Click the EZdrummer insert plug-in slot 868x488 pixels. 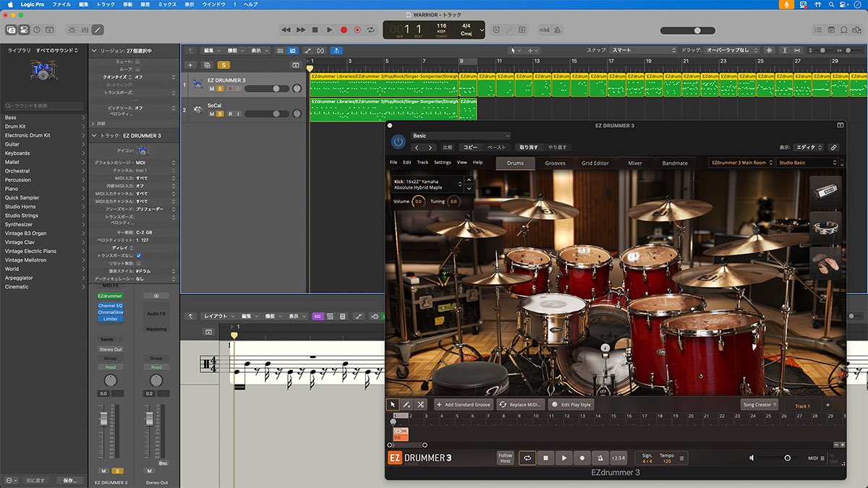coord(110,296)
